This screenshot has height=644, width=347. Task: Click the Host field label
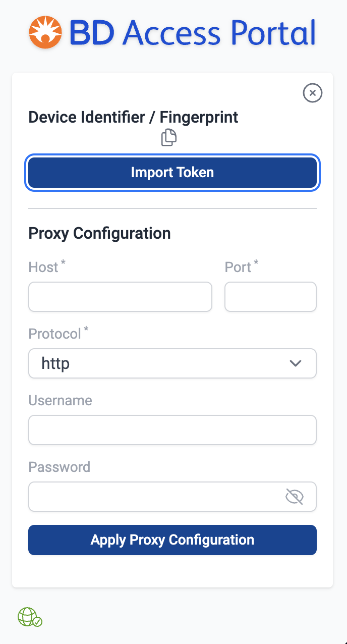(43, 267)
